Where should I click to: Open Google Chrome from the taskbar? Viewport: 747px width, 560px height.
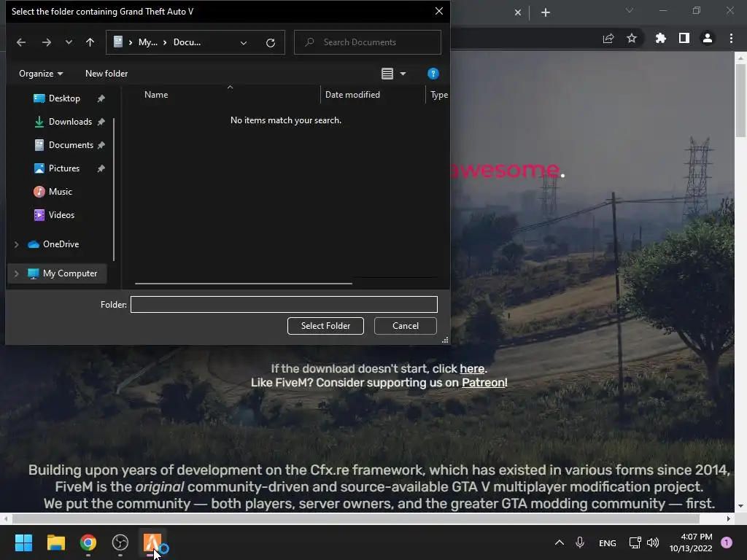pyautogui.click(x=88, y=542)
